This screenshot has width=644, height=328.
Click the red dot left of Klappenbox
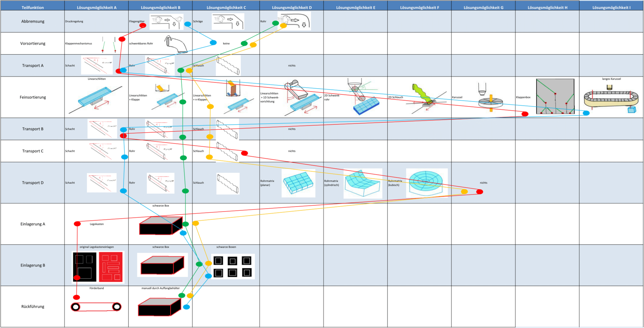click(x=525, y=114)
